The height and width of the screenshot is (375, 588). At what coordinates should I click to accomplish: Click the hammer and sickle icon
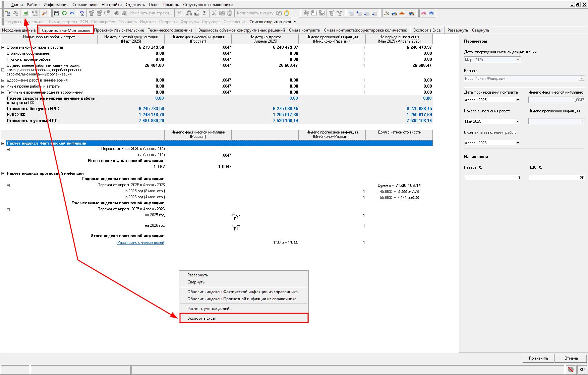[x=387, y=13]
